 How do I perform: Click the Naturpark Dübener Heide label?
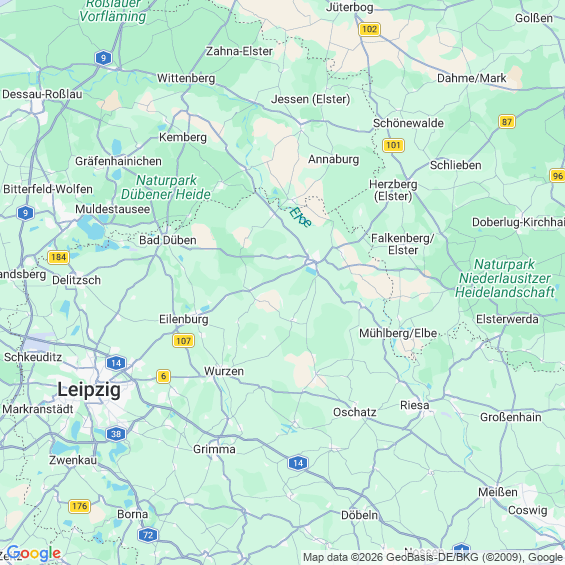pos(166,187)
